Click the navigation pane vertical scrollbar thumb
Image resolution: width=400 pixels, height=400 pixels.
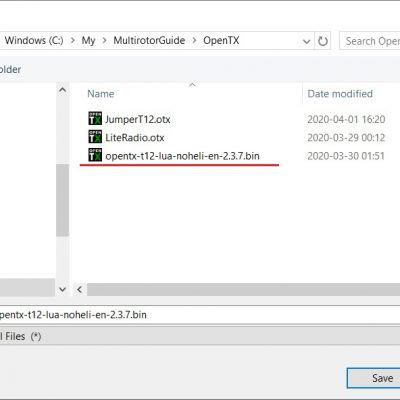(62, 200)
